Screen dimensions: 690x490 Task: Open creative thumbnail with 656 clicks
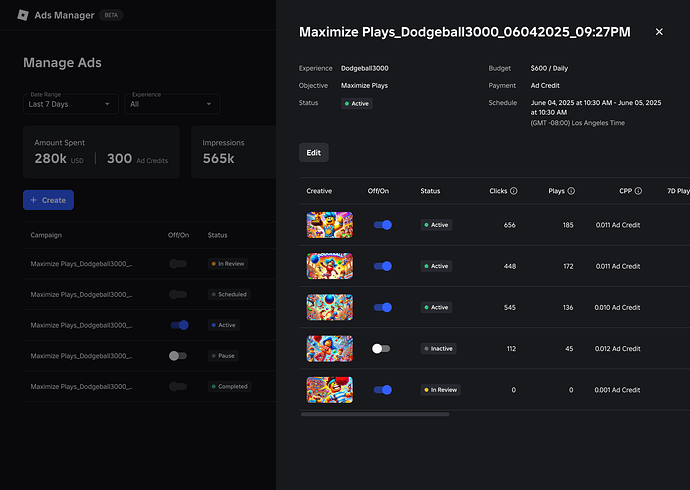pos(330,225)
